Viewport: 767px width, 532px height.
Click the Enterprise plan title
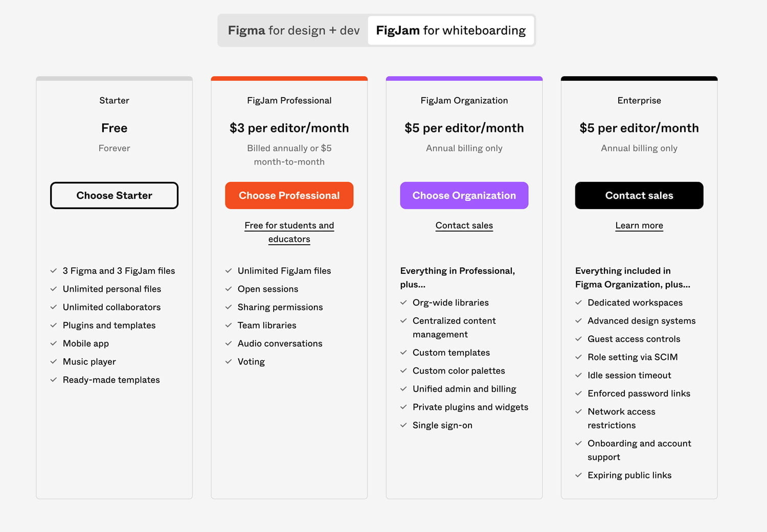point(639,101)
